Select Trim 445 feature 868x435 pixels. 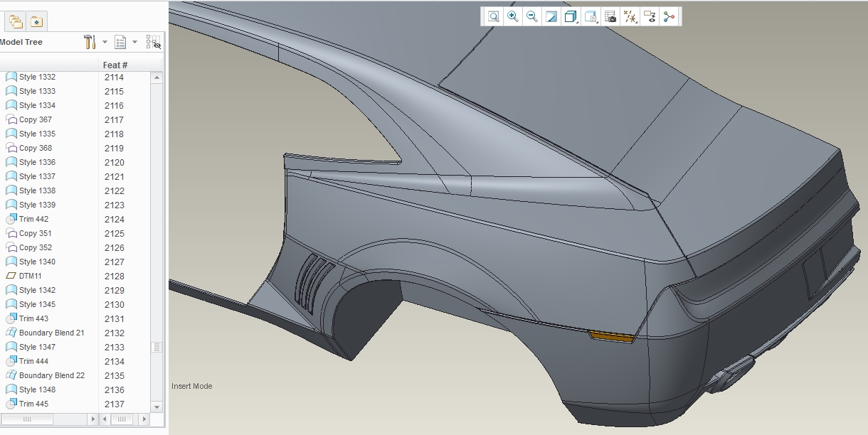[x=27, y=404]
